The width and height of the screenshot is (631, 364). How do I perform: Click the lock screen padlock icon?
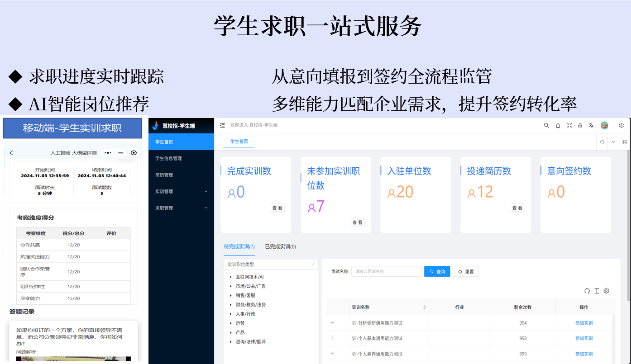tap(580, 126)
